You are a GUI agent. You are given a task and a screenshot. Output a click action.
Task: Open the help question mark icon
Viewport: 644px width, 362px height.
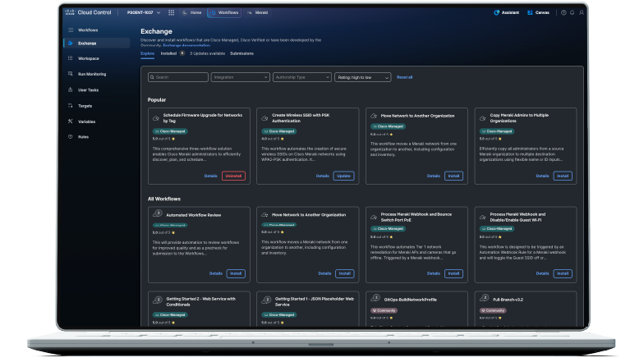point(563,13)
